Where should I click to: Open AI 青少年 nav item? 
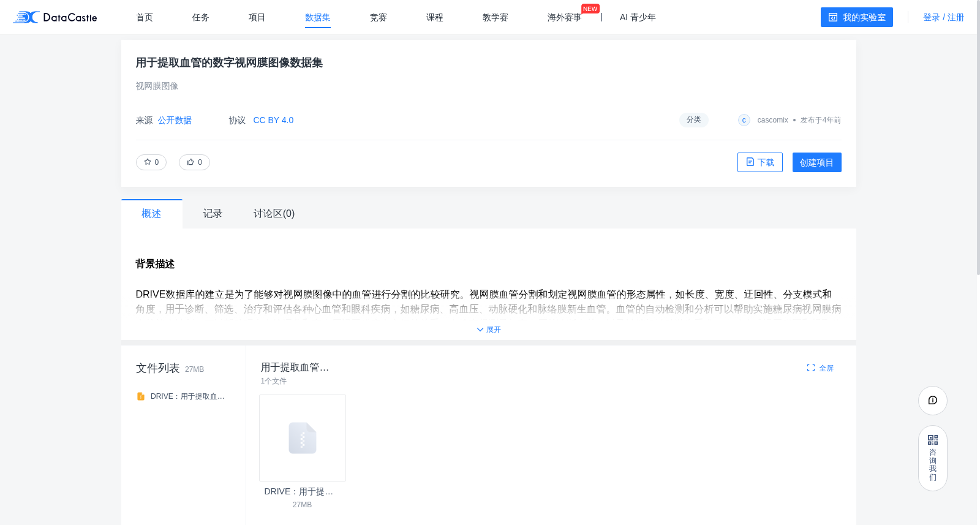pos(638,17)
